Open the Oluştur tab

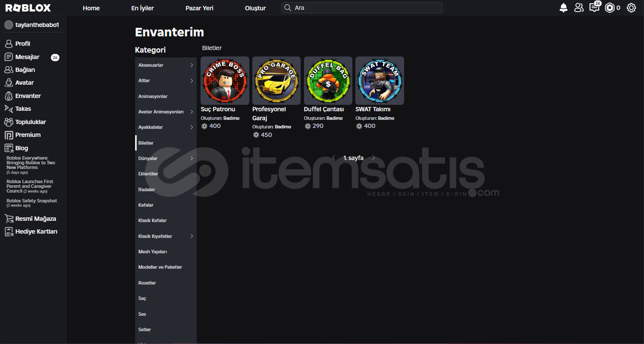[x=255, y=8]
